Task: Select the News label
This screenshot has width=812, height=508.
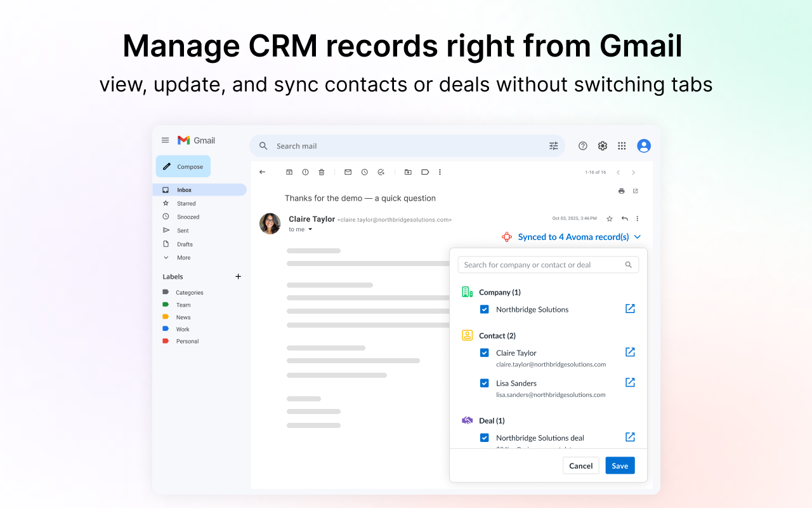Action: (x=177, y=317)
